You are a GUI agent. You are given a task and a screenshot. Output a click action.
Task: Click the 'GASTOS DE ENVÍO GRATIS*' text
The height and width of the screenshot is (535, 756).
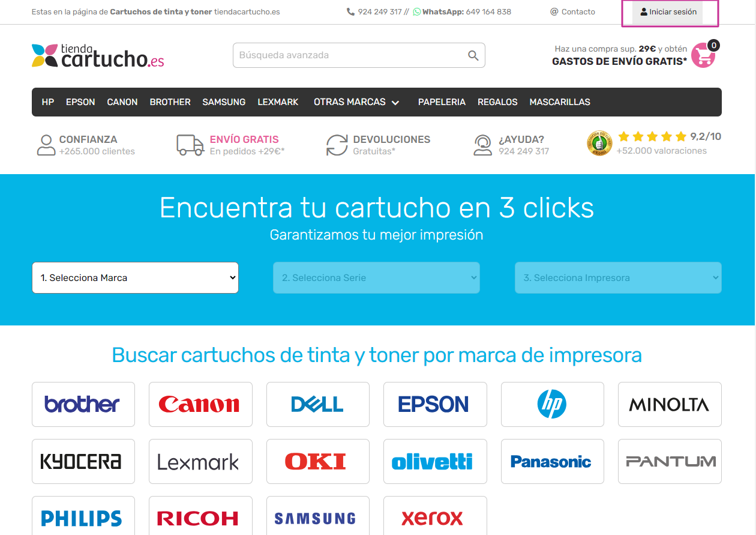tap(620, 61)
